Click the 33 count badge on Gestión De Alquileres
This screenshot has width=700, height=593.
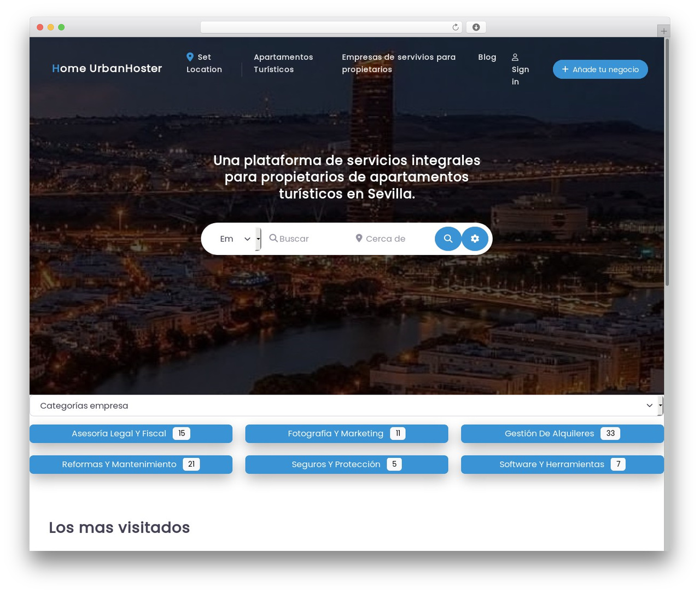(610, 433)
